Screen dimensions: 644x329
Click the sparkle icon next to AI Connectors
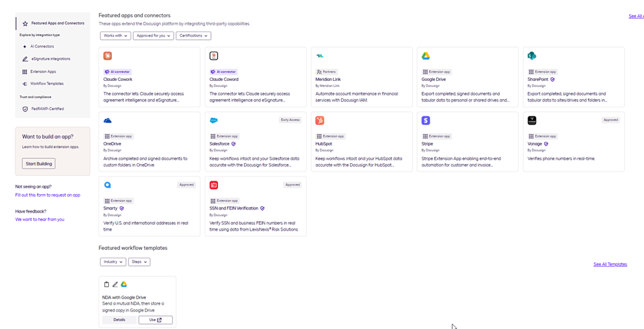pyautogui.click(x=25, y=47)
